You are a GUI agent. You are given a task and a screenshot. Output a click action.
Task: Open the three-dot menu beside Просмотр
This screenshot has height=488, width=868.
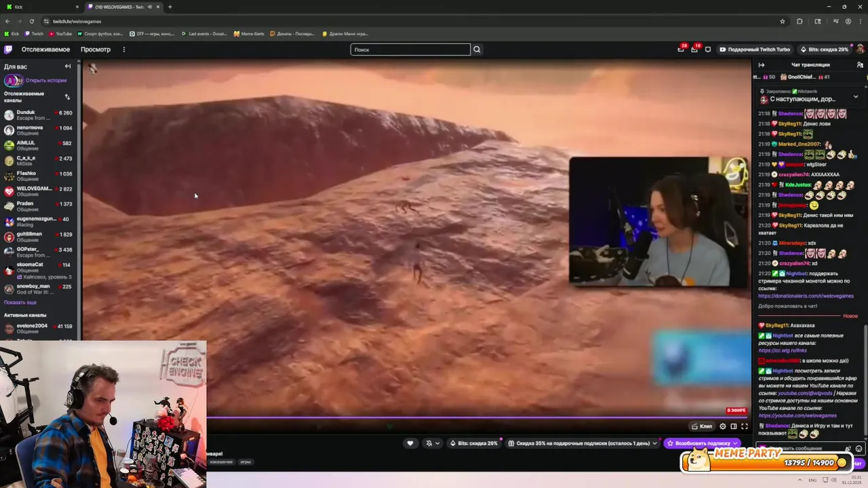click(x=124, y=49)
